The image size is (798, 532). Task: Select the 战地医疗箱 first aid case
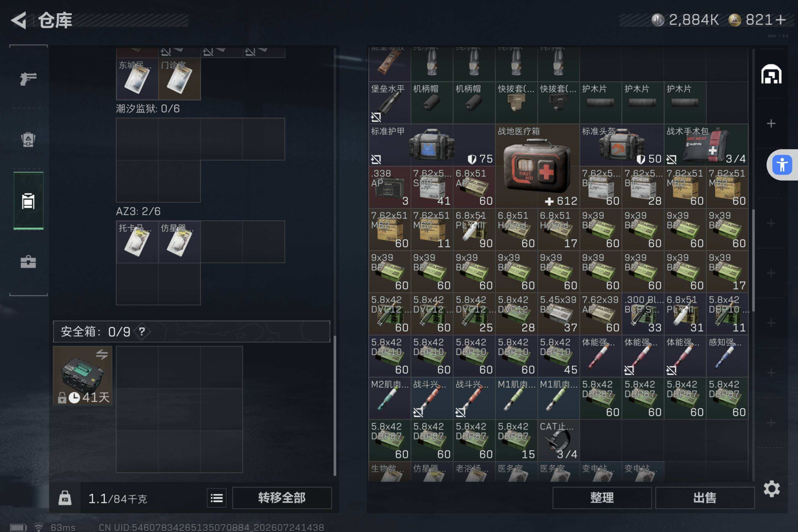(538, 166)
